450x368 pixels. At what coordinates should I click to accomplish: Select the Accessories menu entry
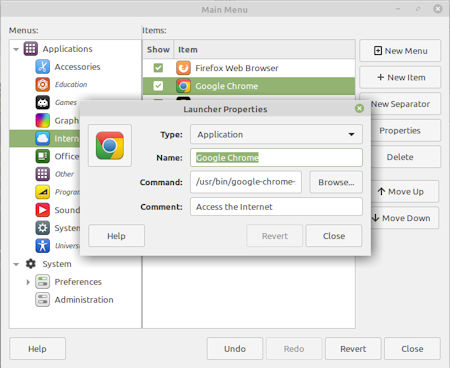[x=77, y=67]
